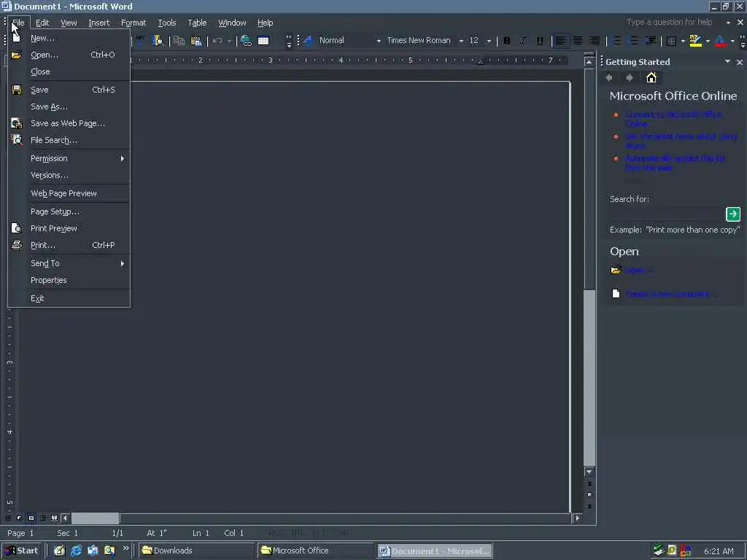The width and height of the screenshot is (747, 560).
Task: Open the Format menu
Action: tap(133, 23)
